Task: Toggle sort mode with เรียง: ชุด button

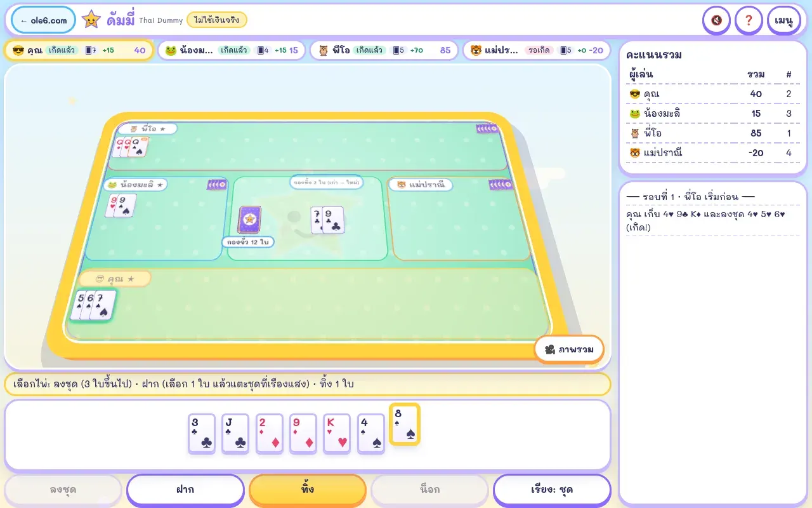Action: coord(552,490)
